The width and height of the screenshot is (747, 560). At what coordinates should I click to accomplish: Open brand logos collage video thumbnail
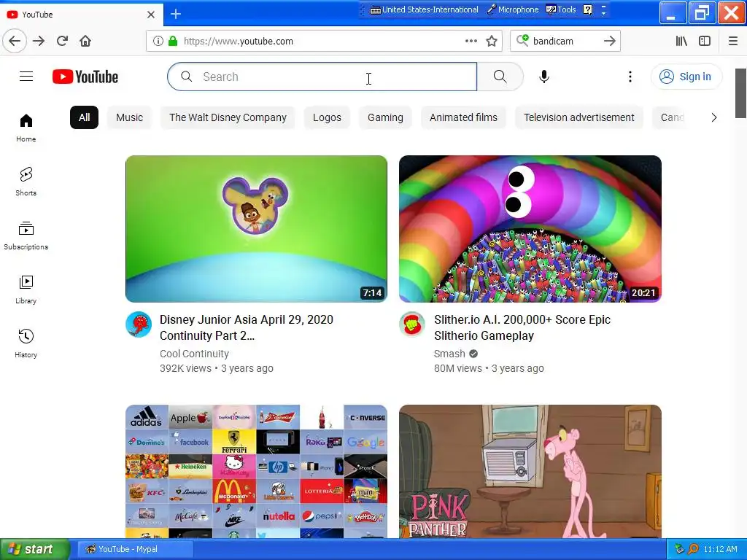(x=256, y=472)
